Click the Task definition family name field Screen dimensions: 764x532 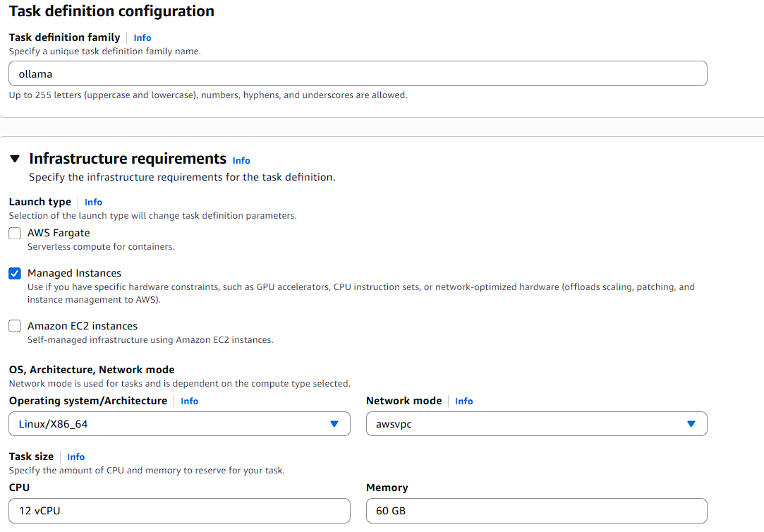tap(358, 73)
